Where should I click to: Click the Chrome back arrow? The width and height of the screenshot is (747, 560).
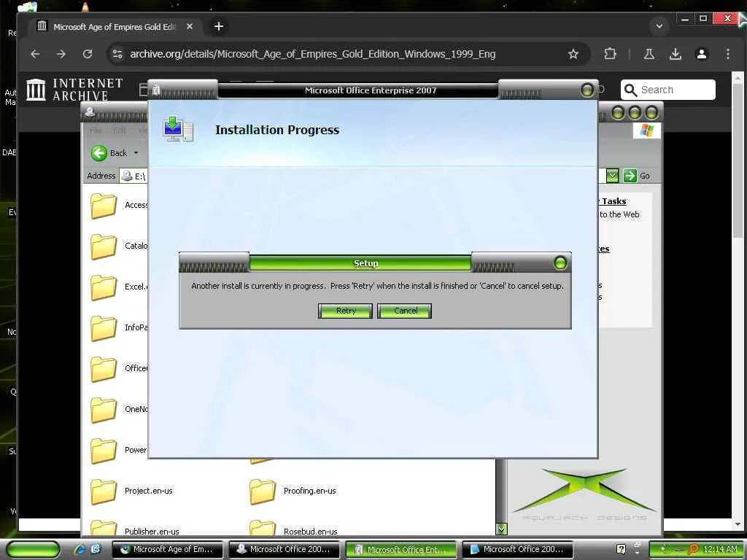(x=35, y=54)
